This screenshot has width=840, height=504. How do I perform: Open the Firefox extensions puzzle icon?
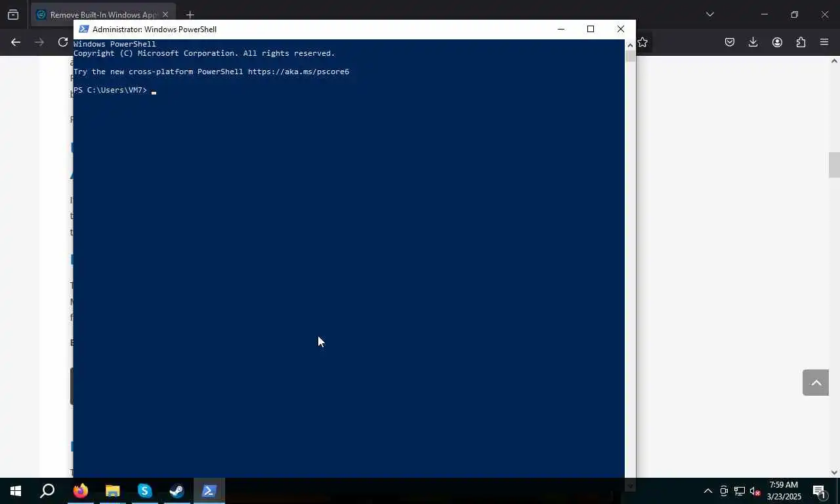point(801,42)
